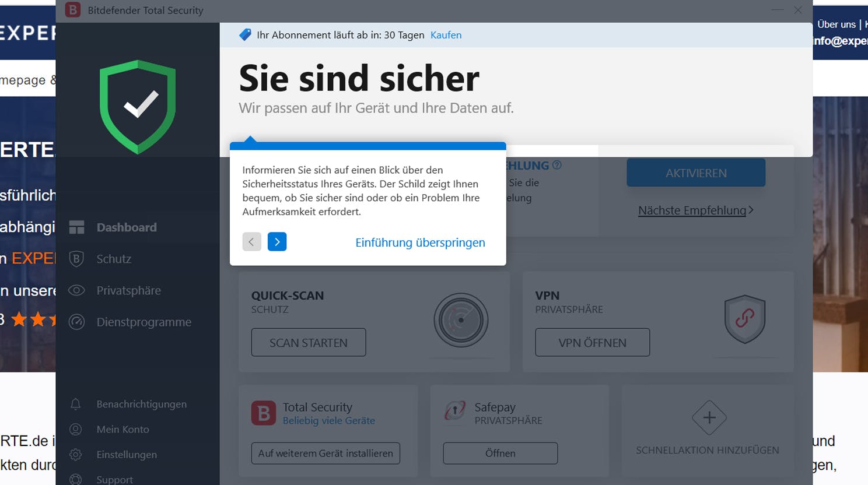Click the plus icon for Schnellaktion hinzufügen
The width and height of the screenshot is (868, 485).
pos(709,417)
